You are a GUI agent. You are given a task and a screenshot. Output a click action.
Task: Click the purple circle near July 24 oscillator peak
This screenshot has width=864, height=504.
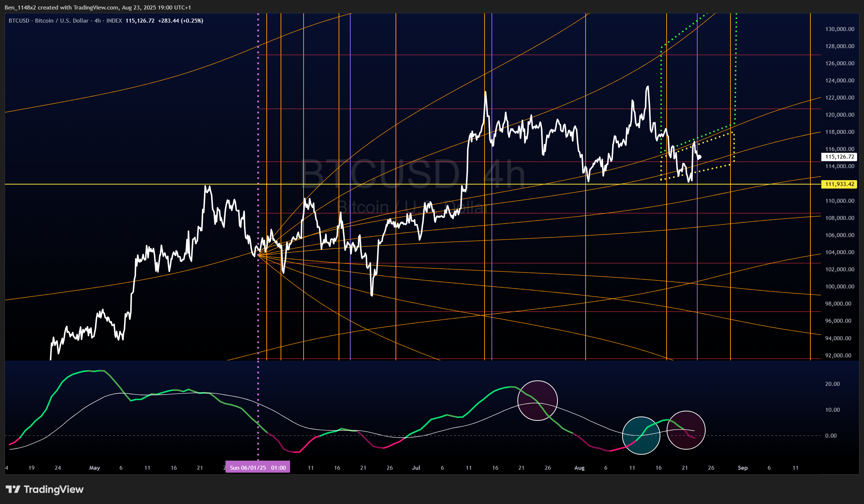(537, 400)
